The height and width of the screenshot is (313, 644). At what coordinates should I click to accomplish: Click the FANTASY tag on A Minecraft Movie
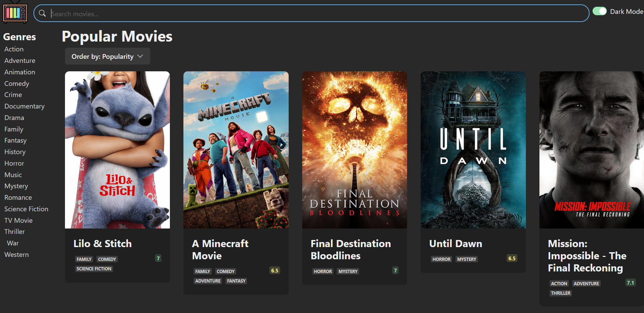pyautogui.click(x=236, y=281)
